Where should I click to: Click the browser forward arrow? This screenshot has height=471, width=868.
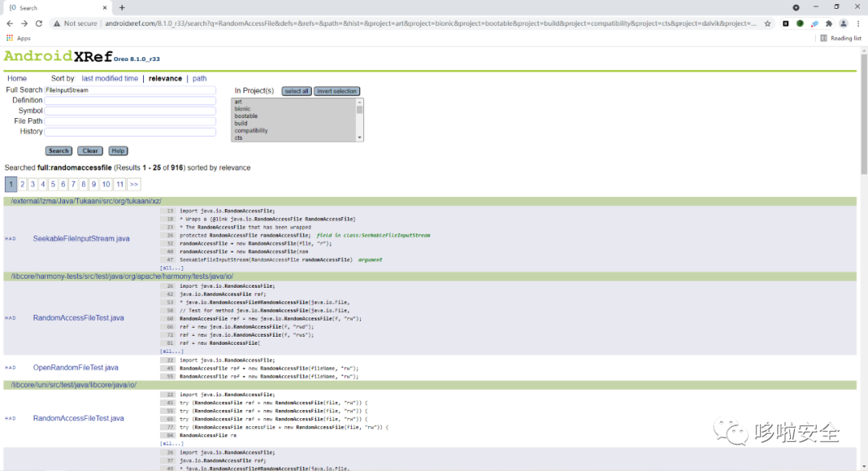pos(24,23)
